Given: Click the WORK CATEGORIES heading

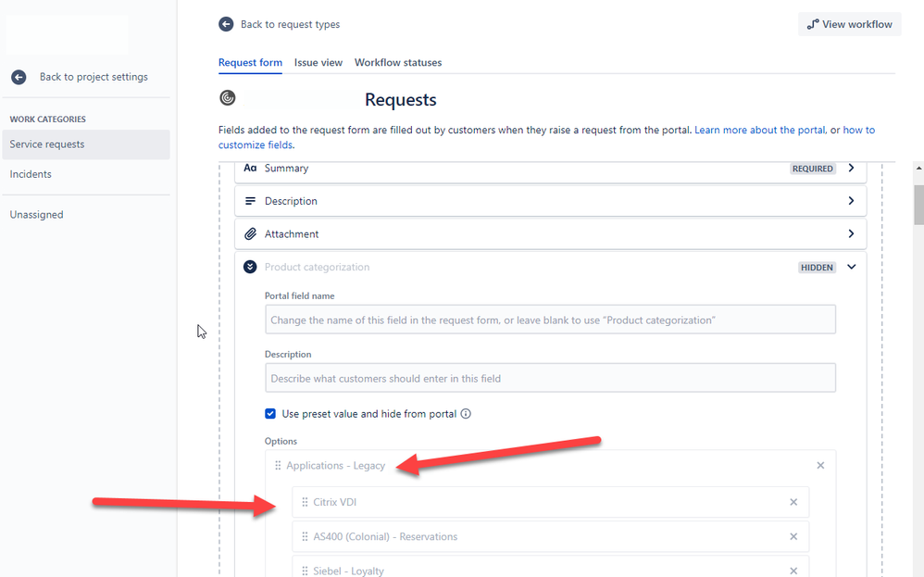Looking at the screenshot, I should coord(48,119).
